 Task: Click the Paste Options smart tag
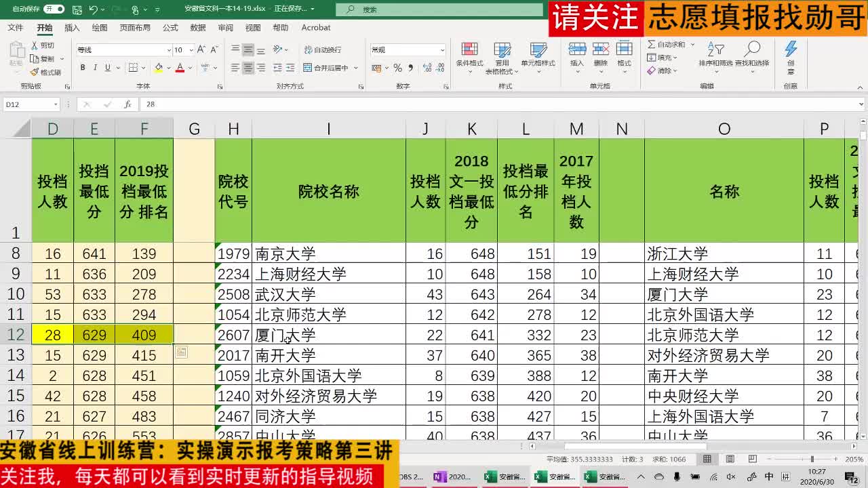point(181,352)
